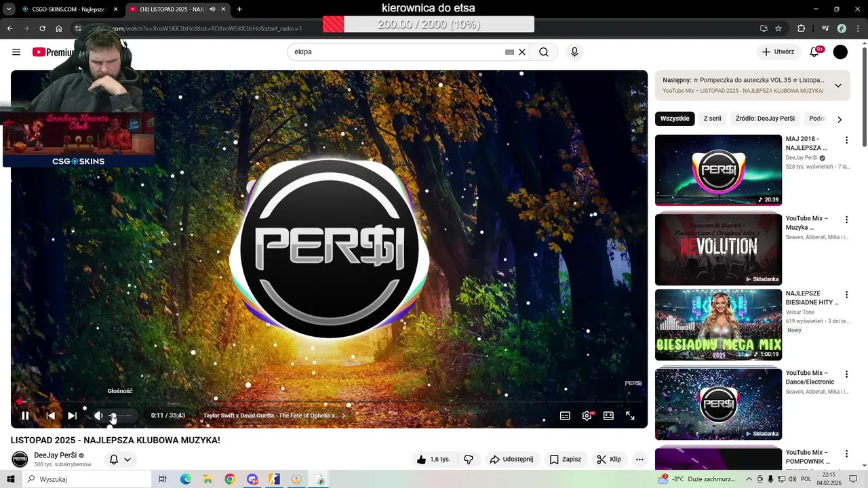Run the search with the magnifier button
868x488 pixels.
click(544, 52)
